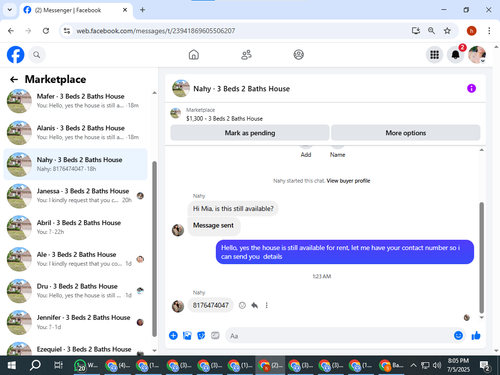Open emoji picker in message box
Screen dimensions: 500x375
tap(458, 335)
